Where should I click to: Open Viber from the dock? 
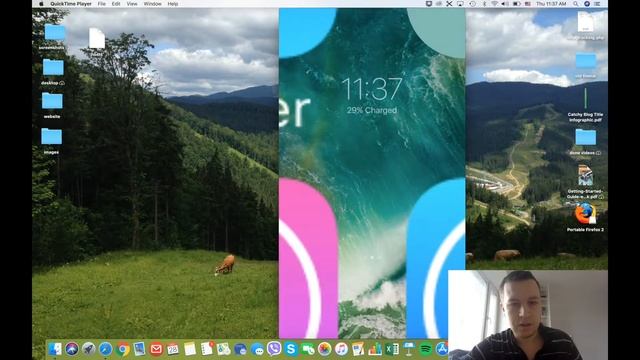coord(274,349)
